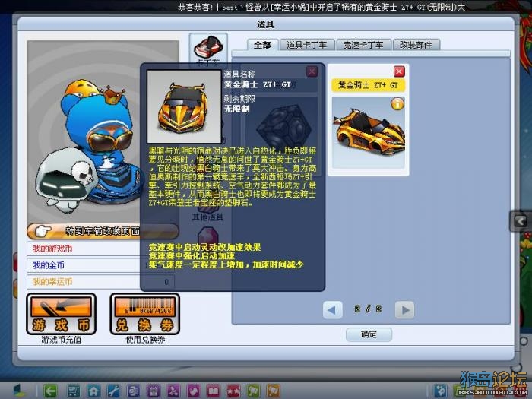This screenshot has height=399, width=532.
Task: Remove the 黄金骑士 Z7+ GT item card
Action: 399,71
